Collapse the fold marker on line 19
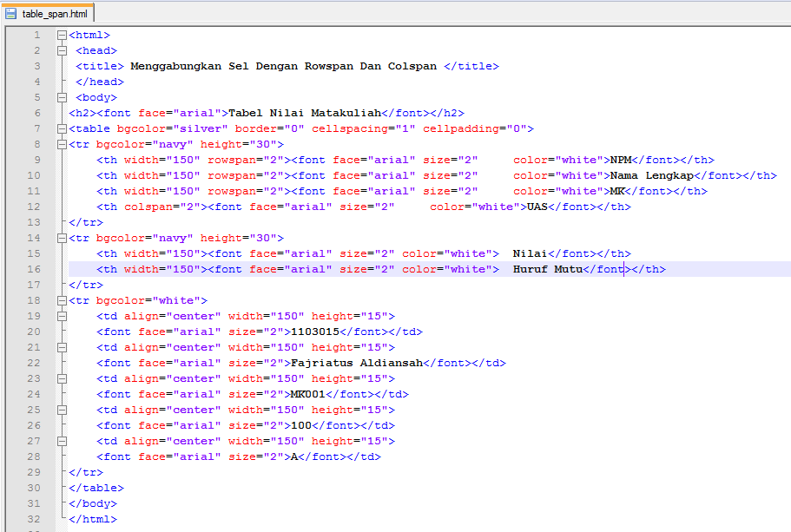The image size is (791, 532). pos(61,316)
